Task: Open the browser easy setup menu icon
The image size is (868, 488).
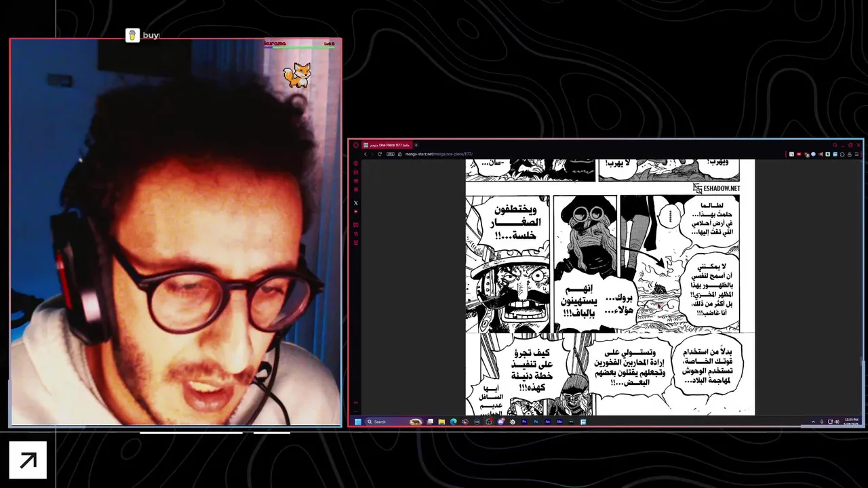Action: (x=856, y=154)
